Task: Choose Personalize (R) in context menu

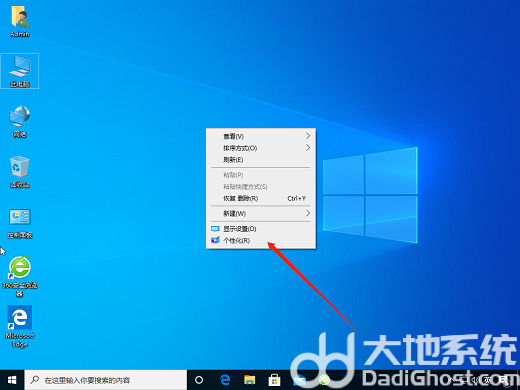Action: point(261,241)
